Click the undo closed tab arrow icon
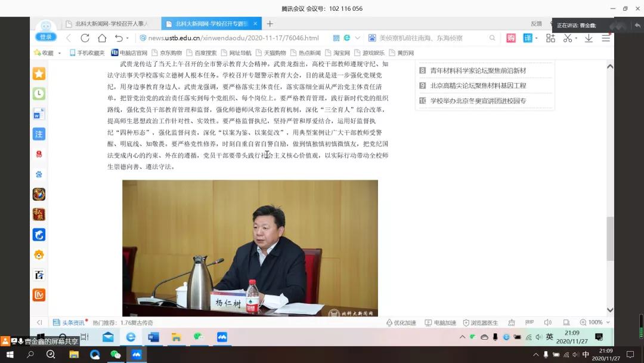Screen dimensions: 644x363 pyautogui.click(x=119, y=38)
